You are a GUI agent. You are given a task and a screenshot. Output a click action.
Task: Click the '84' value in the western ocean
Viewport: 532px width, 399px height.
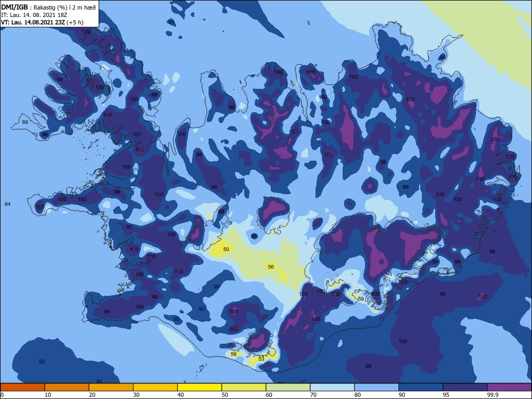click(x=7, y=204)
